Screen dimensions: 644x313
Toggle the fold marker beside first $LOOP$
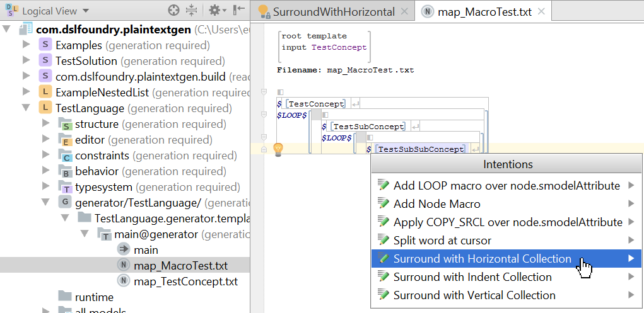(x=264, y=115)
